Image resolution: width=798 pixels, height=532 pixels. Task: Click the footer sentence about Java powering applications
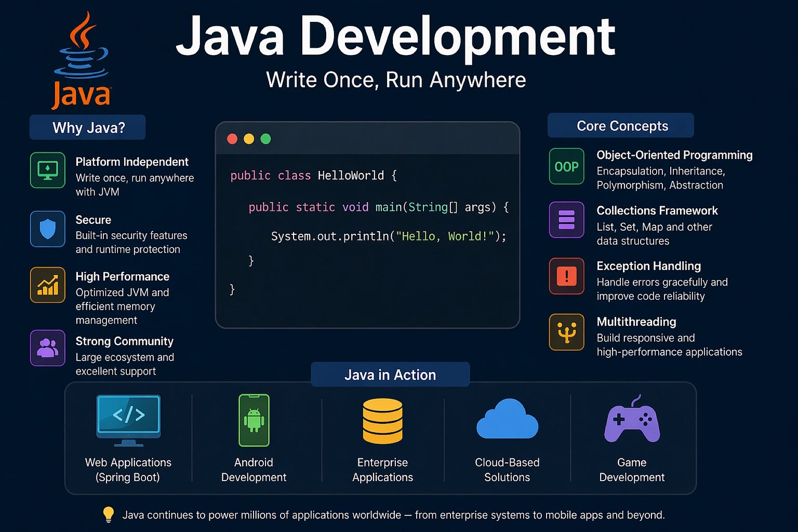point(393,515)
